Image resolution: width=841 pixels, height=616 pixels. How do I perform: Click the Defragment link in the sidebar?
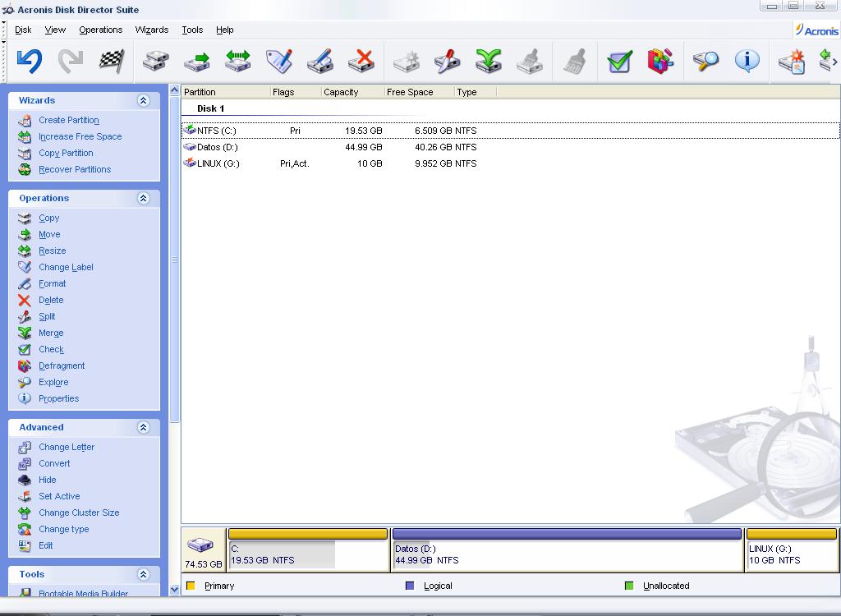62,366
